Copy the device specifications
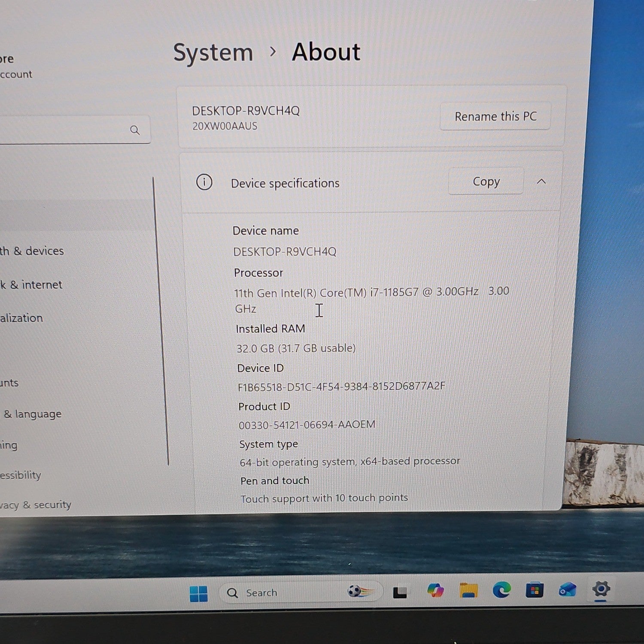This screenshot has width=644, height=644. tap(486, 181)
